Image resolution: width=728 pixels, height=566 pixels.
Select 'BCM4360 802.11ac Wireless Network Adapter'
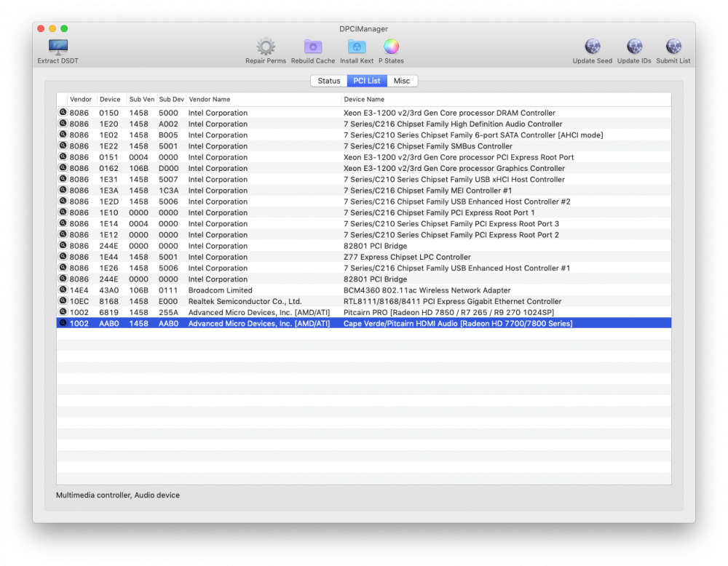pos(427,290)
